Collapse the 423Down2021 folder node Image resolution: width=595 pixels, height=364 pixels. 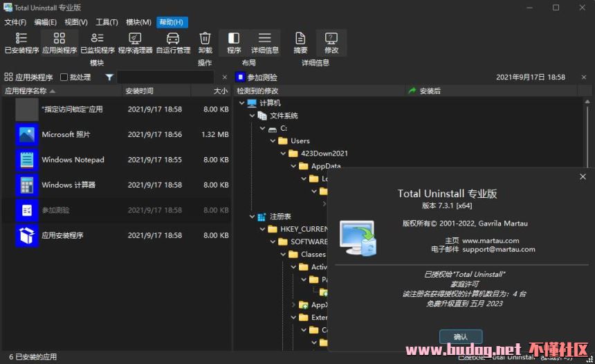click(x=283, y=154)
